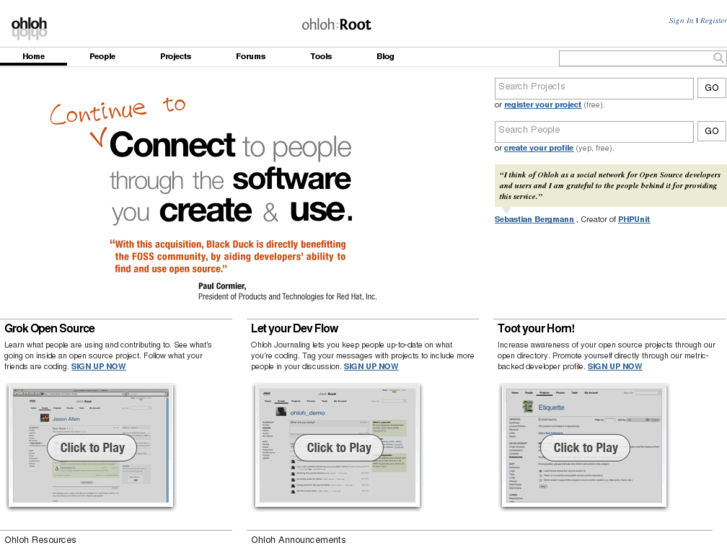Open the Home tab
Viewport: 727px width, 545px height.
point(33,56)
